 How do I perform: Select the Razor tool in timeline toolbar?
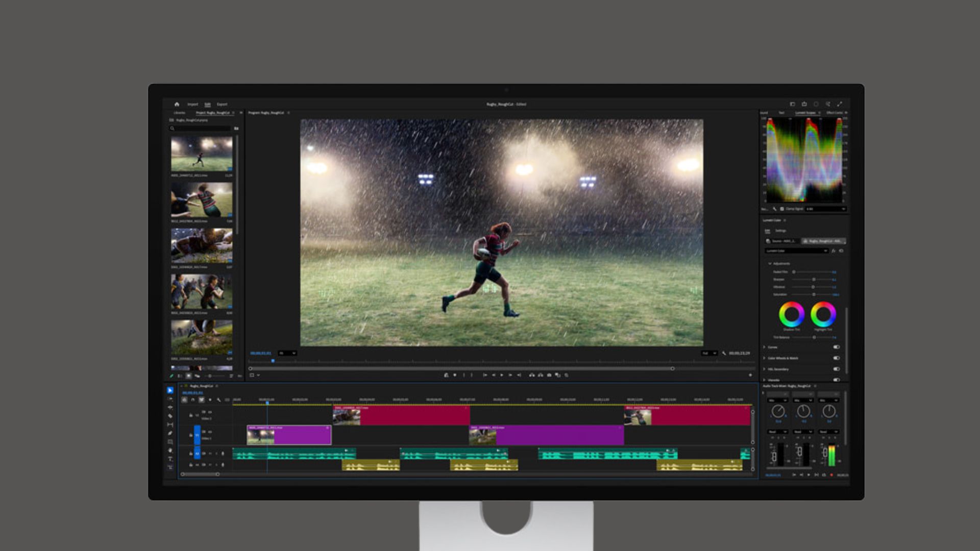pyautogui.click(x=169, y=414)
